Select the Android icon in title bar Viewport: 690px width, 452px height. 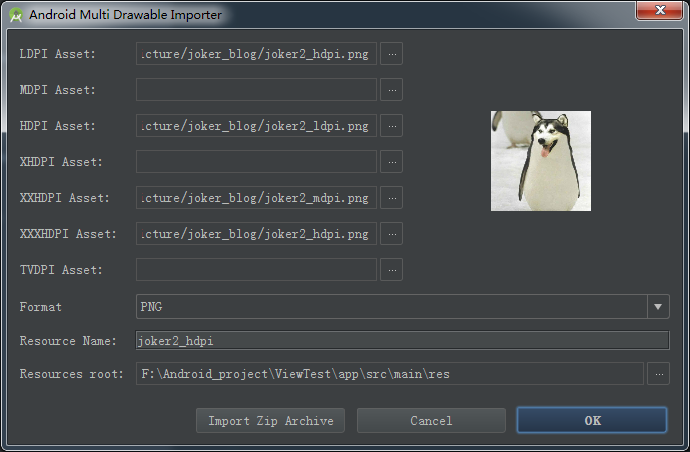(x=16, y=15)
